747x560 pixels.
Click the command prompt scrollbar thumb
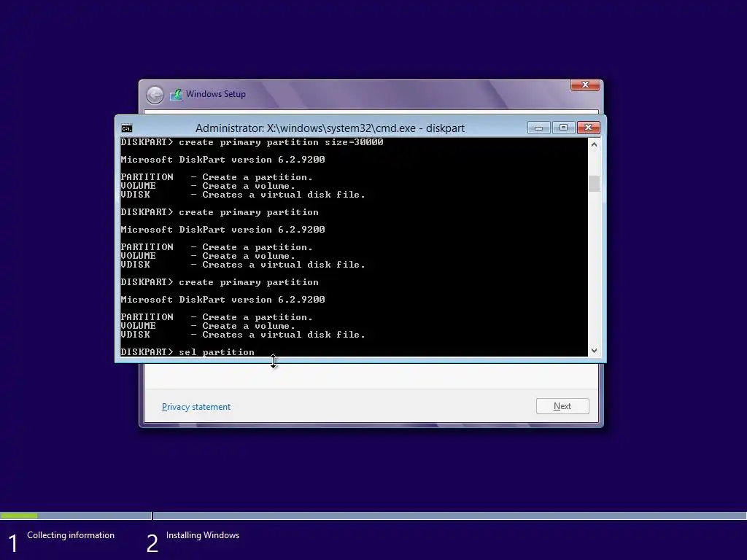tap(594, 184)
